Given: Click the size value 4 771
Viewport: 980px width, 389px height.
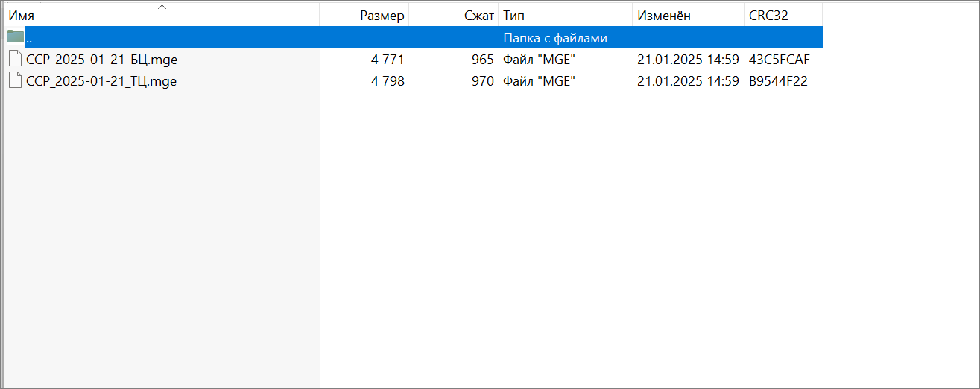Looking at the screenshot, I should pos(388,60).
